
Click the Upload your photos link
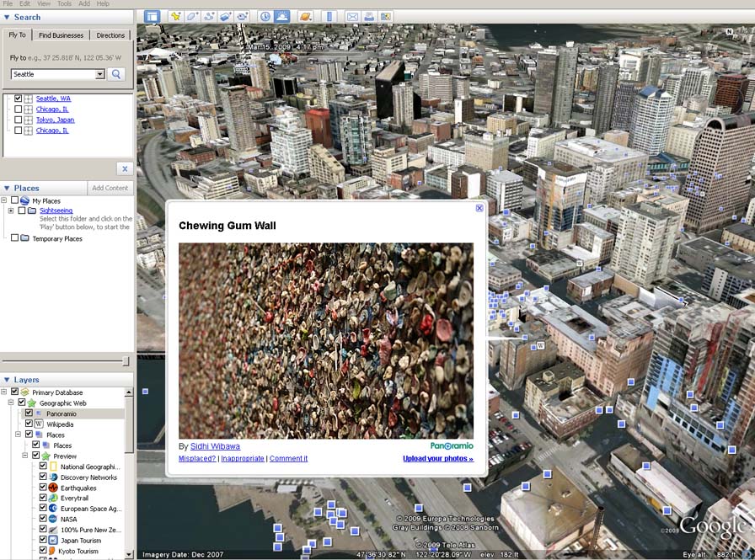click(438, 458)
